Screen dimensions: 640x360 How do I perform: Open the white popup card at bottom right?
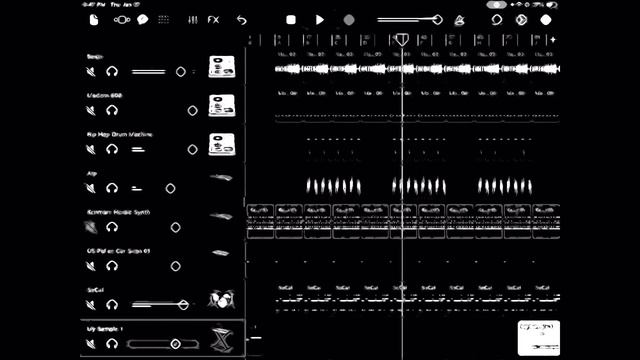(x=539, y=338)
